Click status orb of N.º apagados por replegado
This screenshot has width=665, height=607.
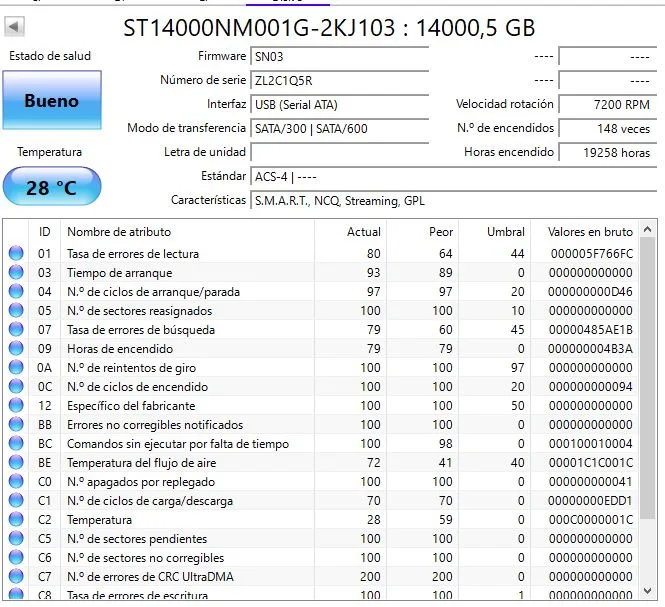16,481
